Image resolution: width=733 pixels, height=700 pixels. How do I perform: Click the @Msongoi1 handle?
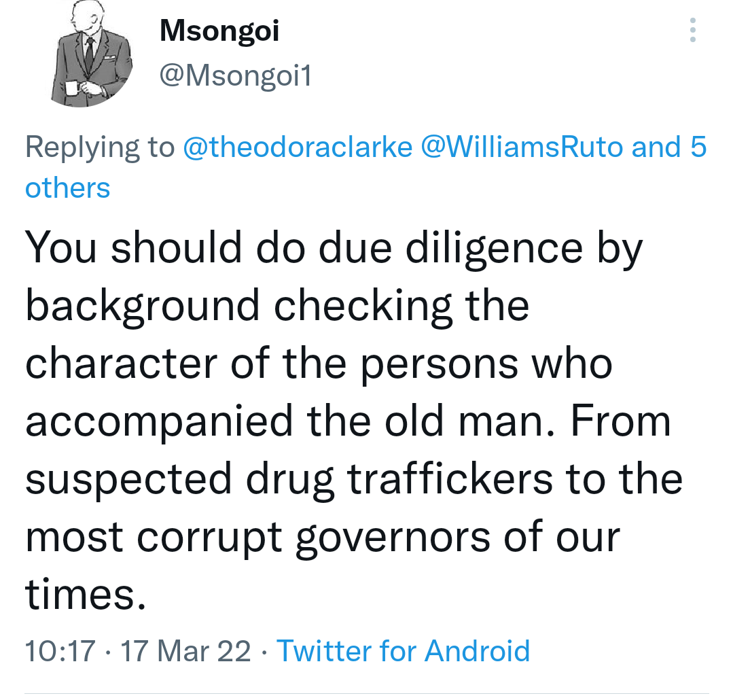[x=235, y=76]
